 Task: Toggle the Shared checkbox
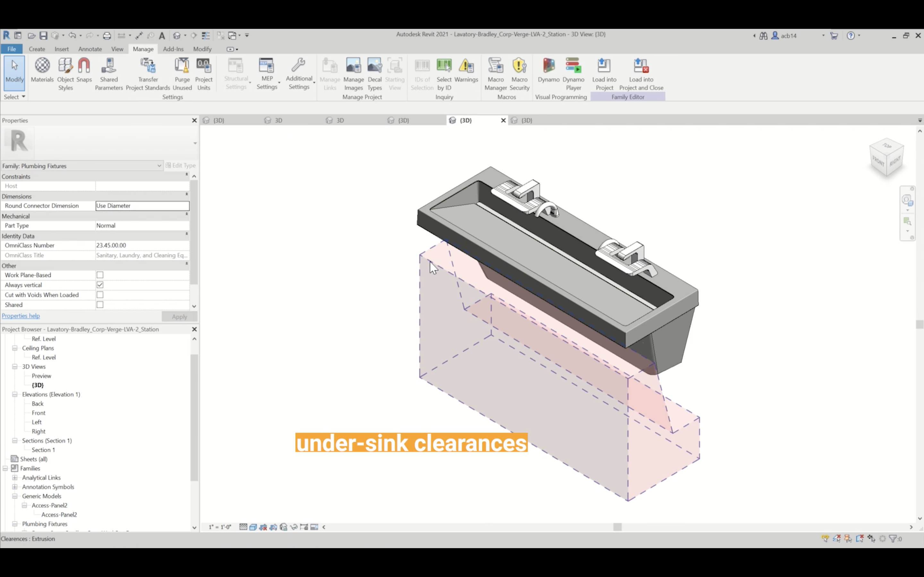click(x=100, y=305)
